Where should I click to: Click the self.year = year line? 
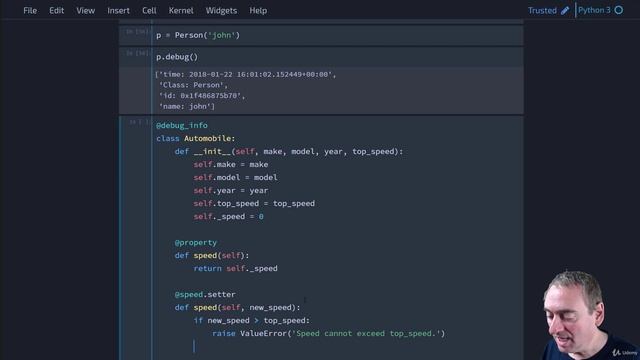click(231, 191)
